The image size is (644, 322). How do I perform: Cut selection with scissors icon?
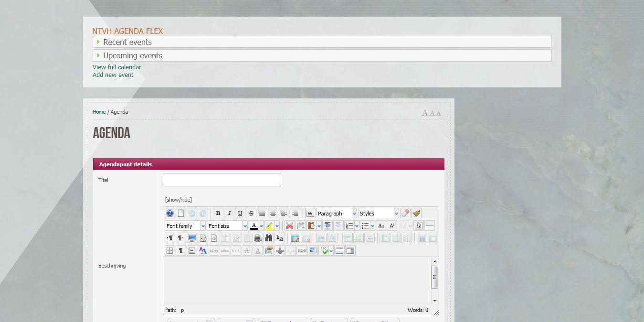pos(289,226)
